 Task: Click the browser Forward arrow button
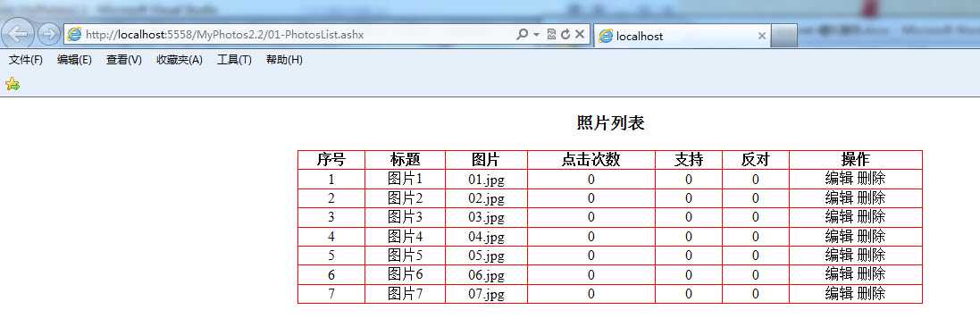[49, 34]
